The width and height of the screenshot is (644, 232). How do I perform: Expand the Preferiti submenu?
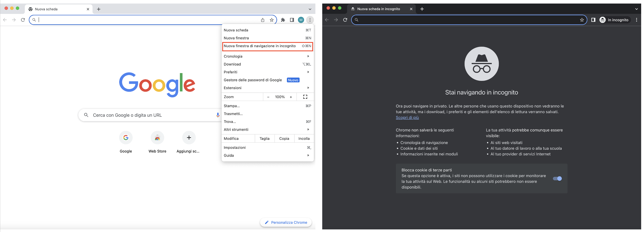(x=267, y=72)
